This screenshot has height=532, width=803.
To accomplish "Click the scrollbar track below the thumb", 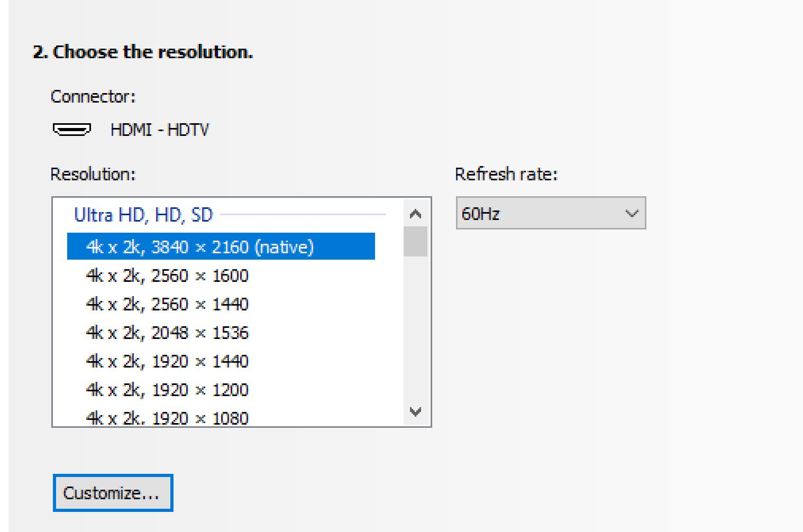I will (415, 328).
